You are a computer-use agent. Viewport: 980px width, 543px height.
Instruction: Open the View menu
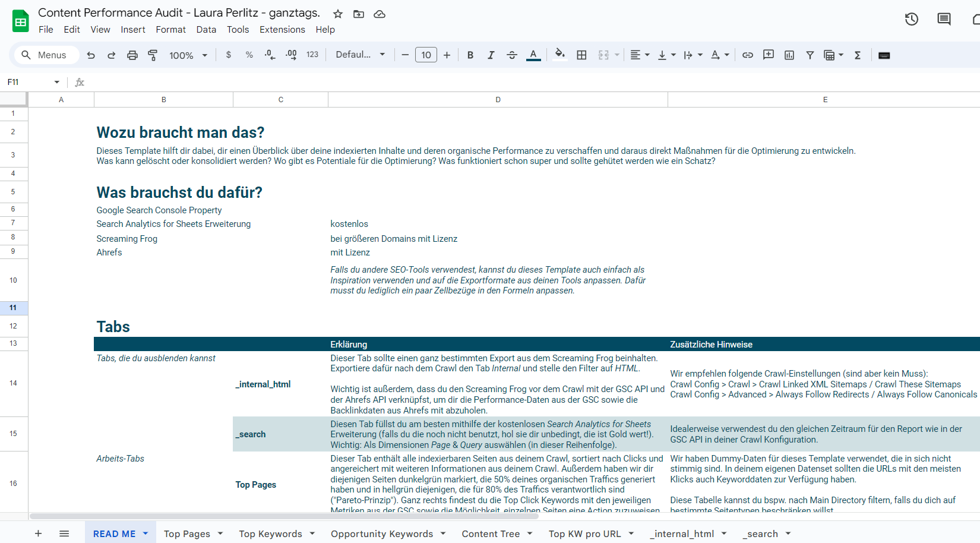click(100, 30)
